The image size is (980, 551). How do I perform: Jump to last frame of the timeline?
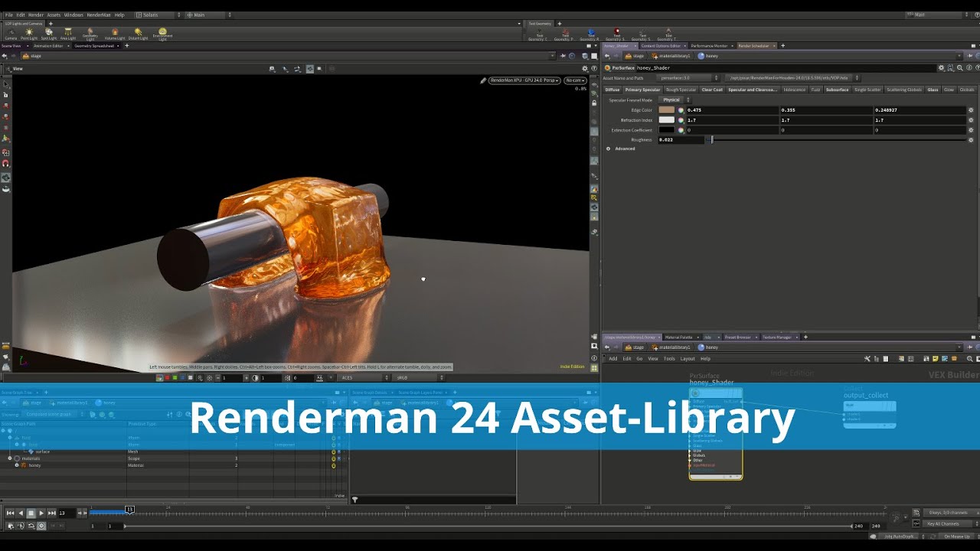click(51, 513)
